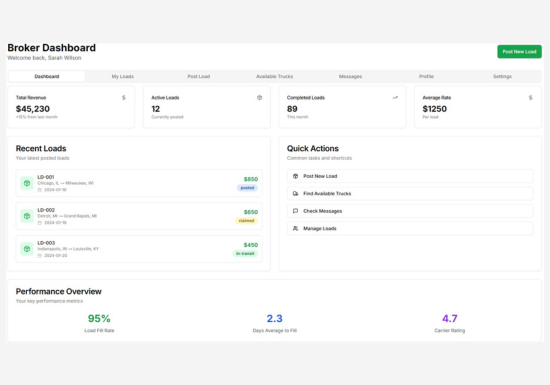This screenshot has height=385, width=550.
Task: Click the 95% Load Fill Rate metric
Action: point(99,318)
